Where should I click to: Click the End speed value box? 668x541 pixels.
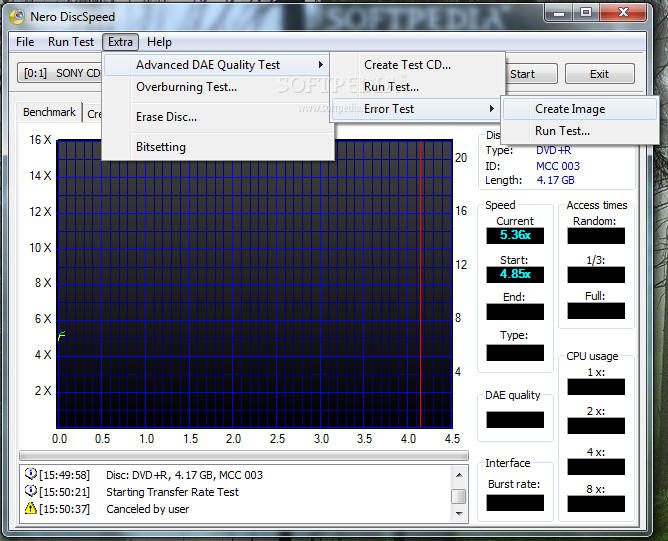click(515, 312)
